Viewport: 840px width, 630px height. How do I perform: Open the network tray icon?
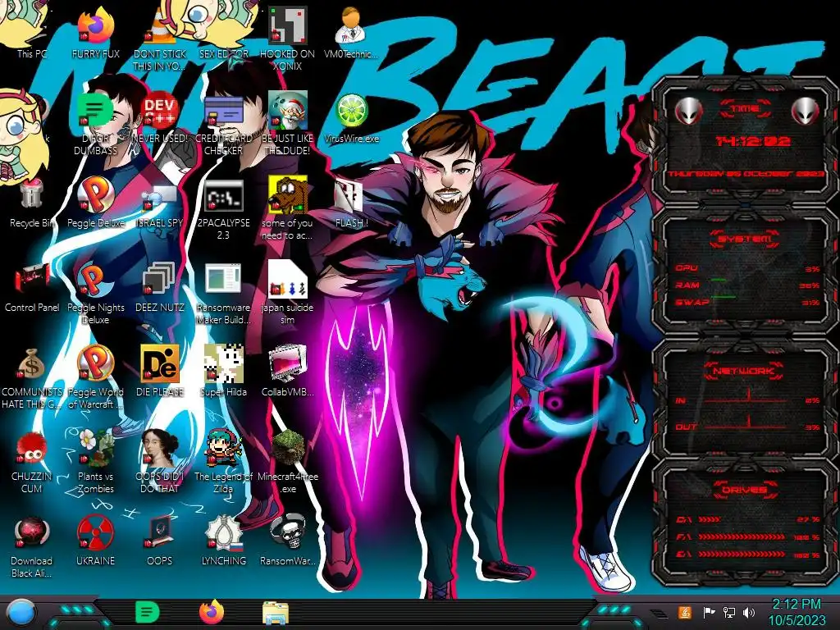tap(729, 612)
